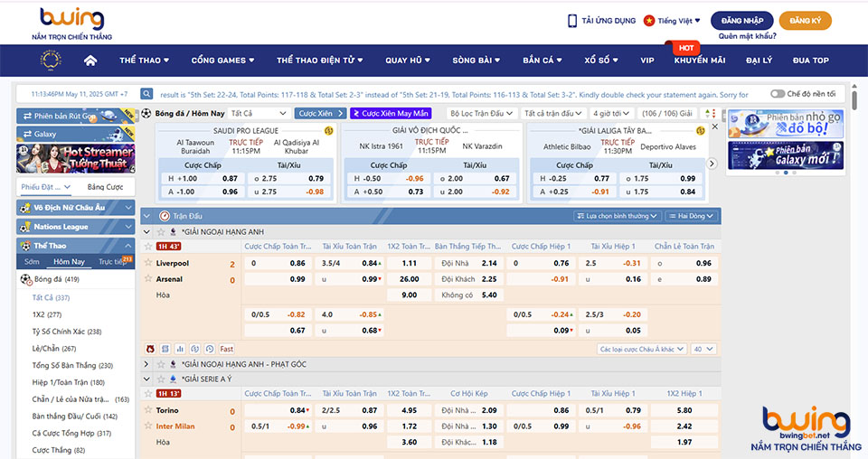Click the search magnifier icon
Screen dimensions: 868x459
146,94
